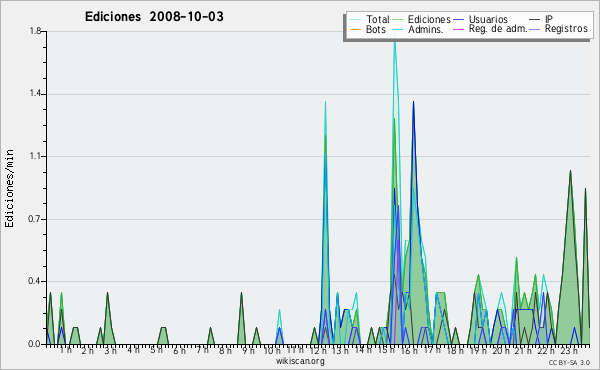This screenshot has height=370, width=600.
Task: Click the '7 h' x-axis label
Action: [x=202, y=350]
